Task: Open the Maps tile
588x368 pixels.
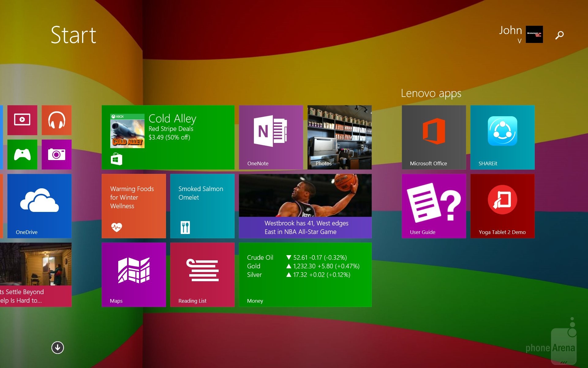Action: 134,274
